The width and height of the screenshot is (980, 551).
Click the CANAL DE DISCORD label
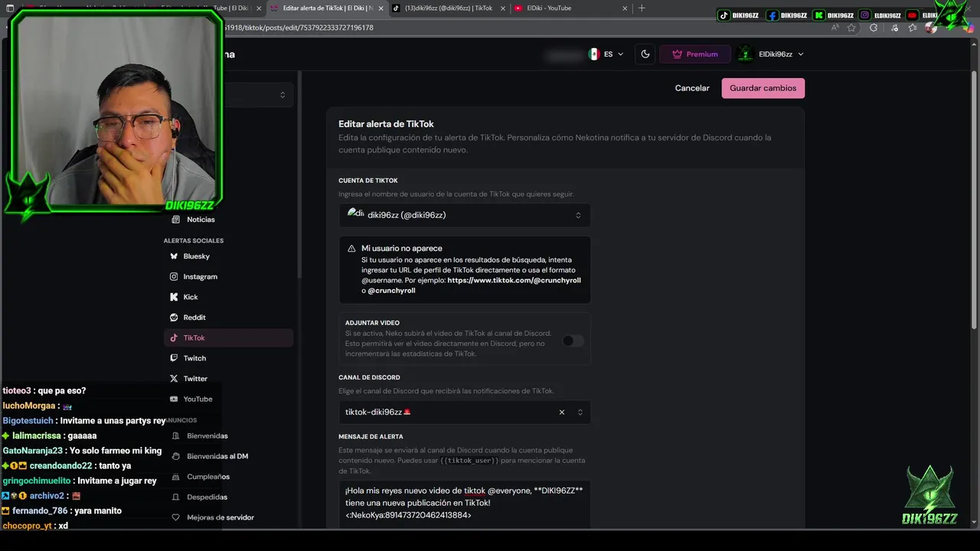pos(369,377)
